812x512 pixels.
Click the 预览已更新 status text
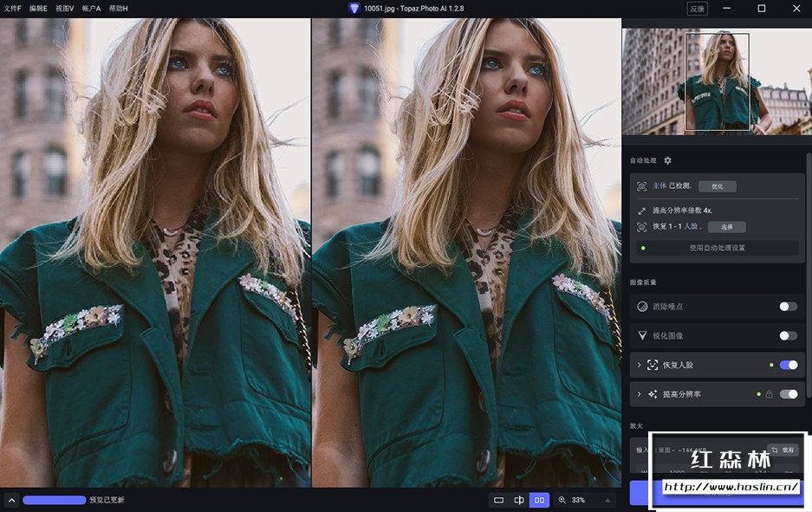click(x=107, y=500)
